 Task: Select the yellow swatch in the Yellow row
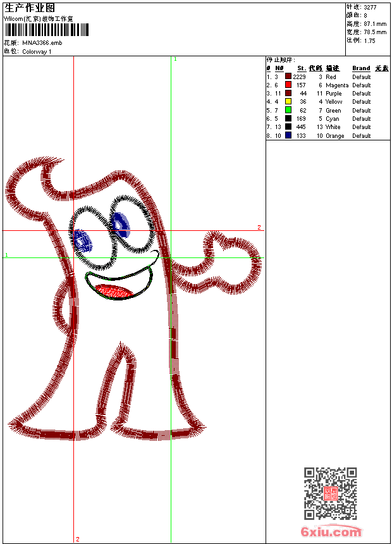(x=288, y=101)
